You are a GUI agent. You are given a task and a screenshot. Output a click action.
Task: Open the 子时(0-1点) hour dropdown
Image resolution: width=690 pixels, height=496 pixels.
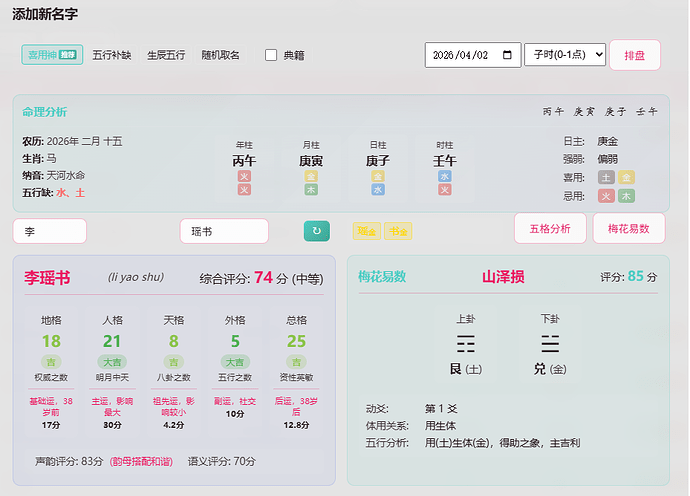click(x=564, y=55)
